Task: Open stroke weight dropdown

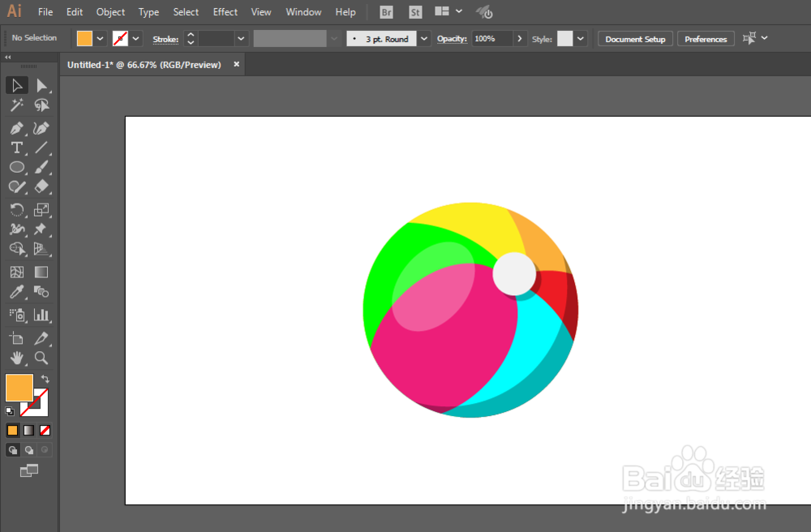Action: pos(241,39)
